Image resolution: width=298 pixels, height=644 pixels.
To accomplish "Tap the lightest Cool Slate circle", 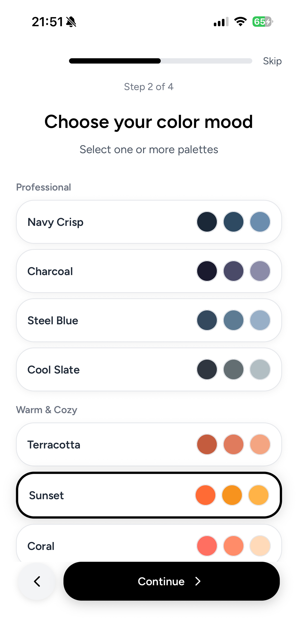I will click(260, 369).
